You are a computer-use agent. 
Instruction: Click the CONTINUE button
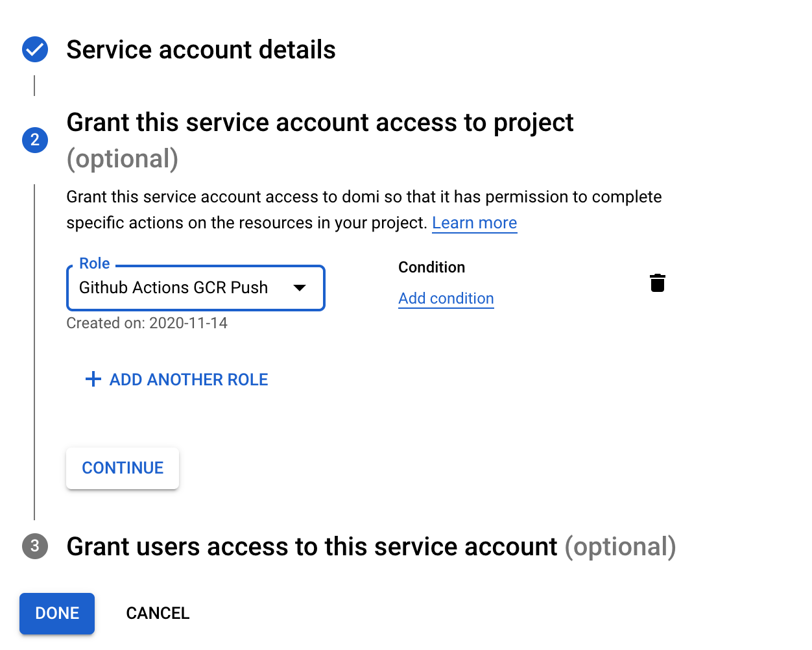coord(123,468)
